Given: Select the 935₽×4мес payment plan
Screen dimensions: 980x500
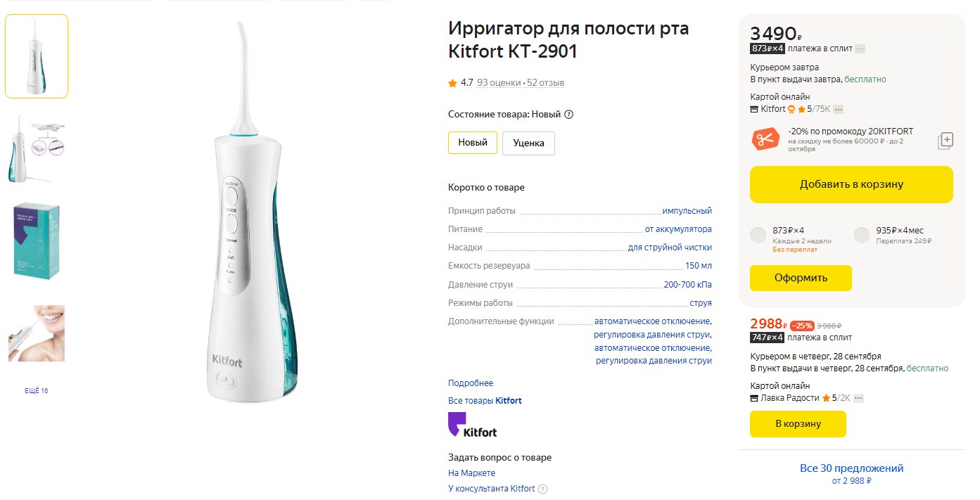Looking at the screenshot, I should coord(862,236).
